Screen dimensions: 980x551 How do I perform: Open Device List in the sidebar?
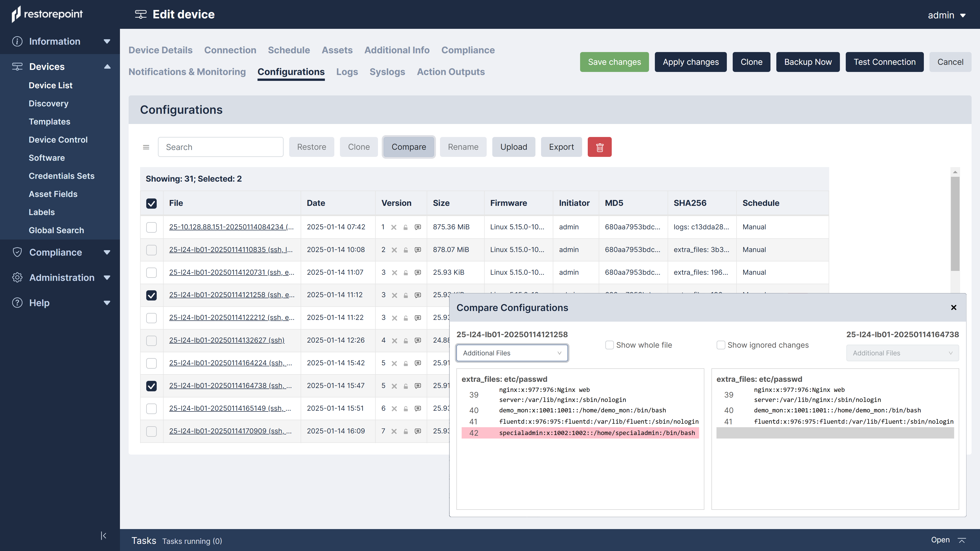[51, 85]
